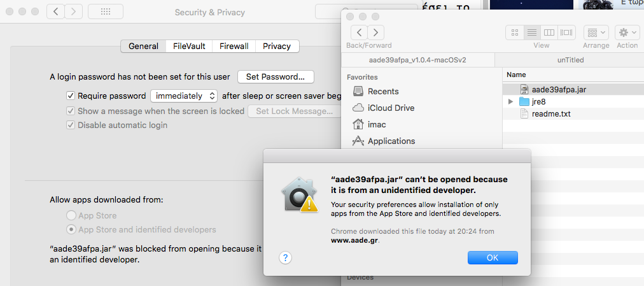Viewport: 644px width, 286px height.
Task: Toggle Show a message when locked checkbox
Action: (x=71, y=111)
